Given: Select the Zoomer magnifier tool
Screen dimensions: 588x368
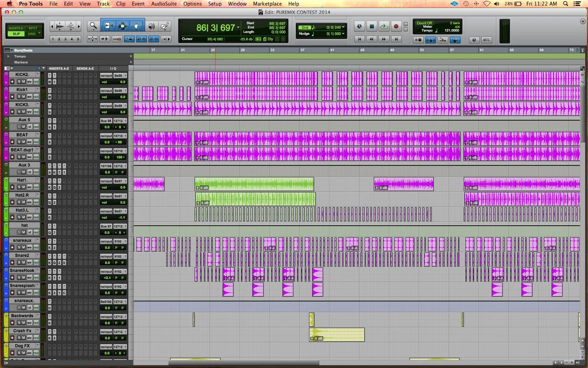Looking at the screenshot, I should pyautogui.click(x=93, y=26).
